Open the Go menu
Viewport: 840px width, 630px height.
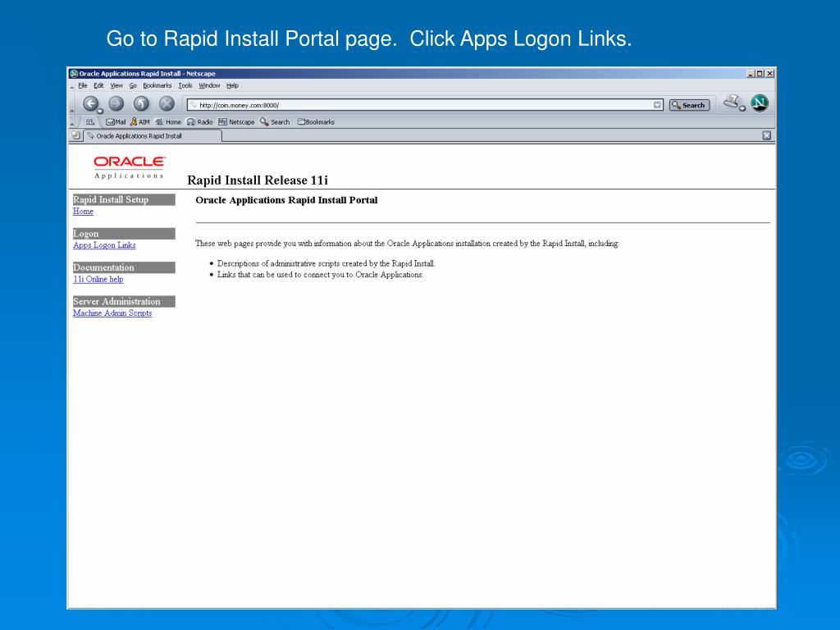(x=133, y=85)
